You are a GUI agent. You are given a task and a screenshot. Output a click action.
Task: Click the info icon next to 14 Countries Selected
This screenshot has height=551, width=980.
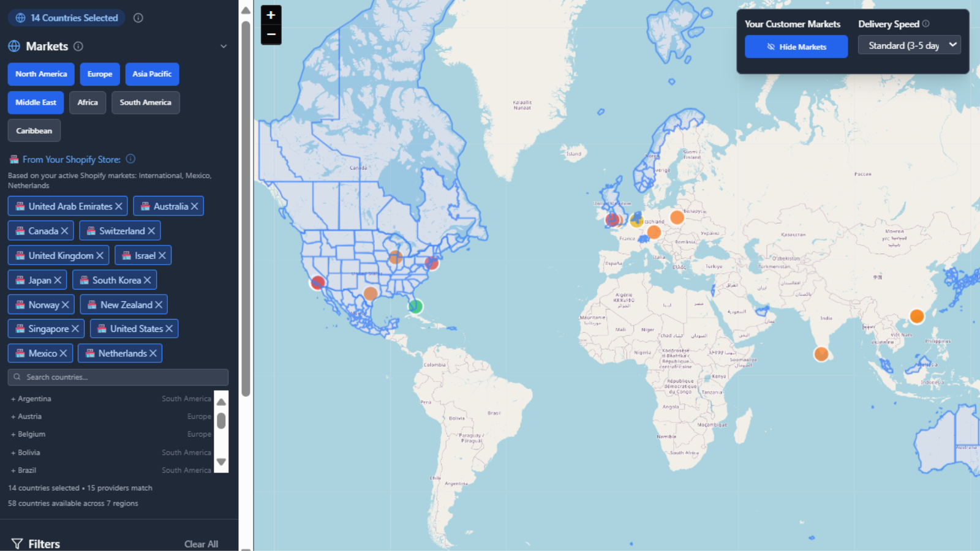coord(137,18)
